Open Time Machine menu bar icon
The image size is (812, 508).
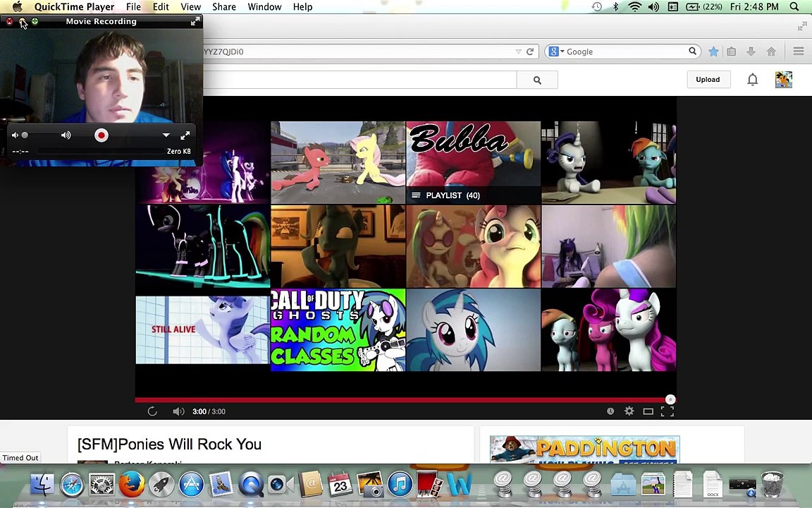(597, 7)
